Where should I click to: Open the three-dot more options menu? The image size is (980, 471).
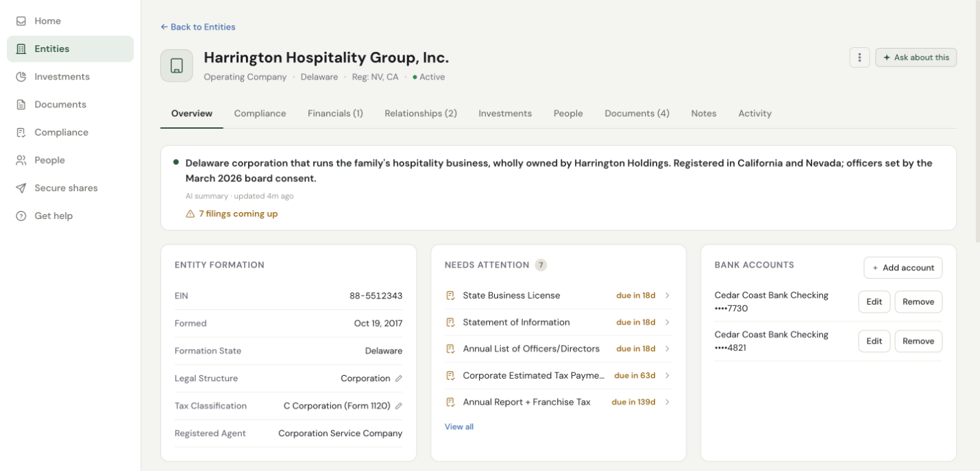859,58
